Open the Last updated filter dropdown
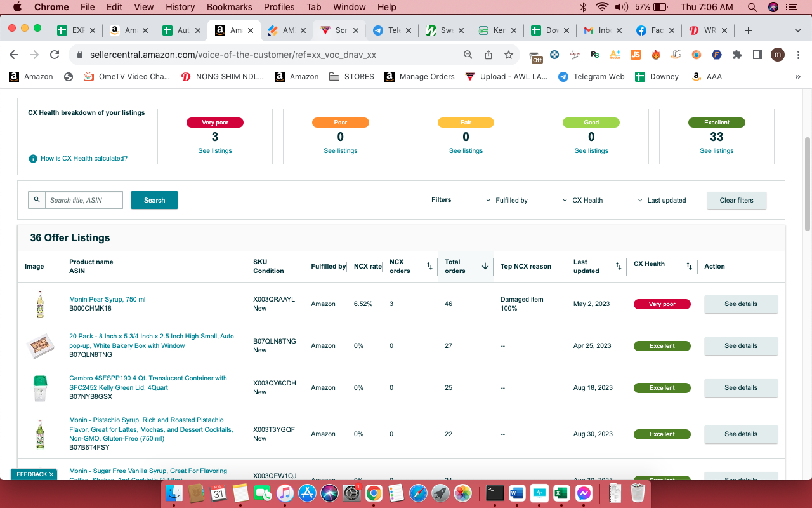 point(662,200)
